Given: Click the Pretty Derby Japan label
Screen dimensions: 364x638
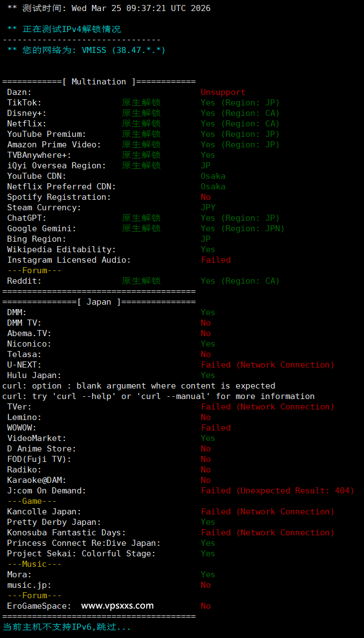Looking at the screenshot, I should [x=54, y=522].
